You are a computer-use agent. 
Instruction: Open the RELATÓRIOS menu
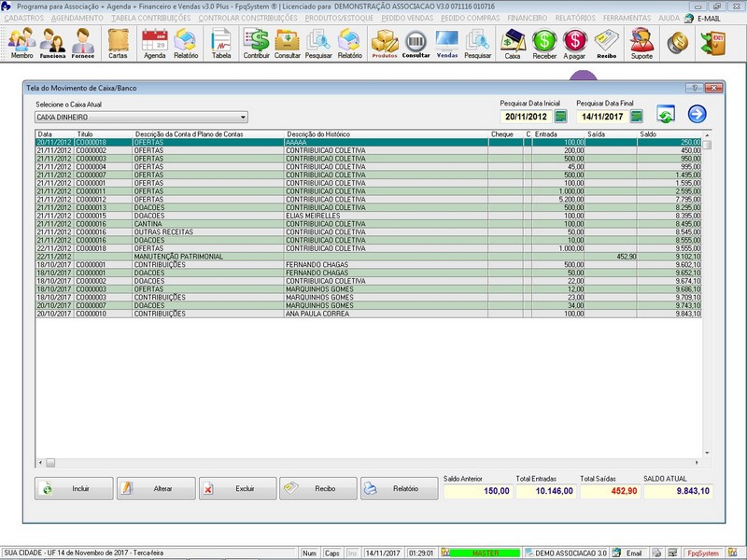pyautogui.click(x=575, y=18)
